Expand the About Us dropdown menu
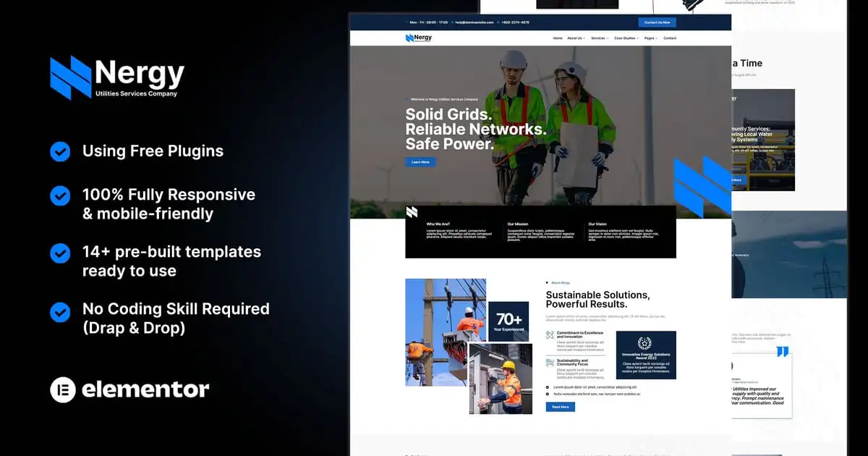This screenshot has height=456, width=868. point(576,38)
